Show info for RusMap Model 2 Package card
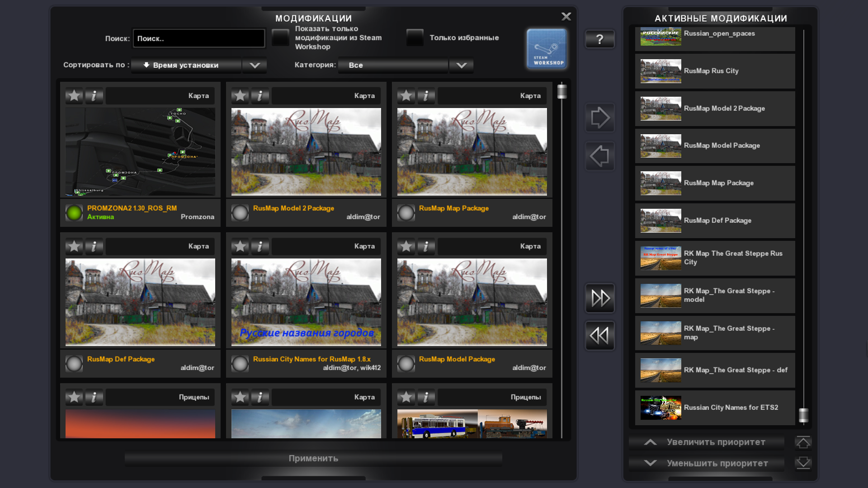 pyautogui.click(x=260, y=96)
